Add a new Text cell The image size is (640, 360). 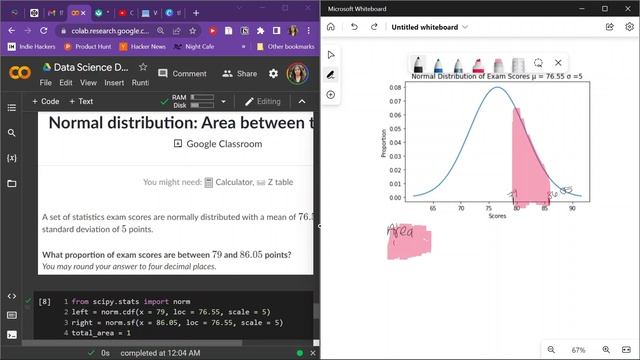coord(81,101)
